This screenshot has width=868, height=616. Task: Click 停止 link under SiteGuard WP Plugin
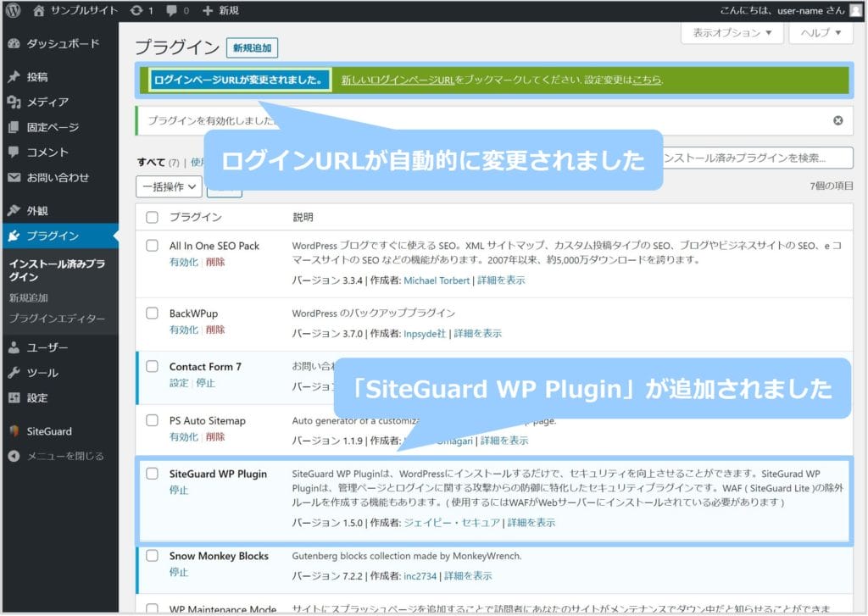tap(179, 490)
